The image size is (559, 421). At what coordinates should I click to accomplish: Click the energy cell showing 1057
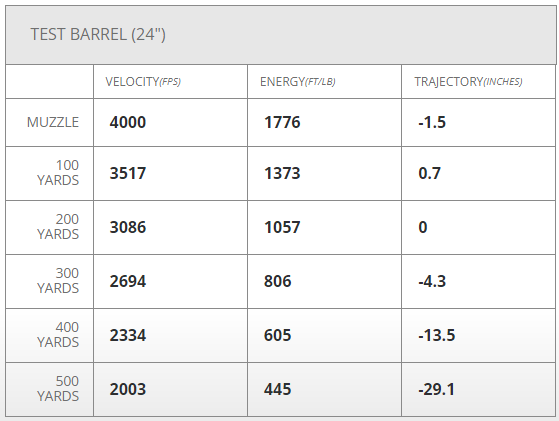282,227
